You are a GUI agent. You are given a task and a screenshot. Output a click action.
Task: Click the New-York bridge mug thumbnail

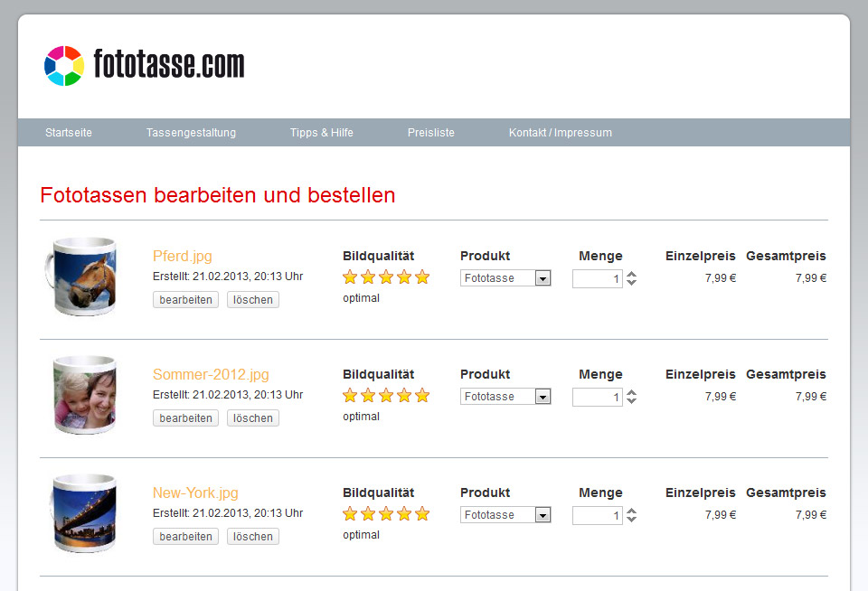pos(83,513)
